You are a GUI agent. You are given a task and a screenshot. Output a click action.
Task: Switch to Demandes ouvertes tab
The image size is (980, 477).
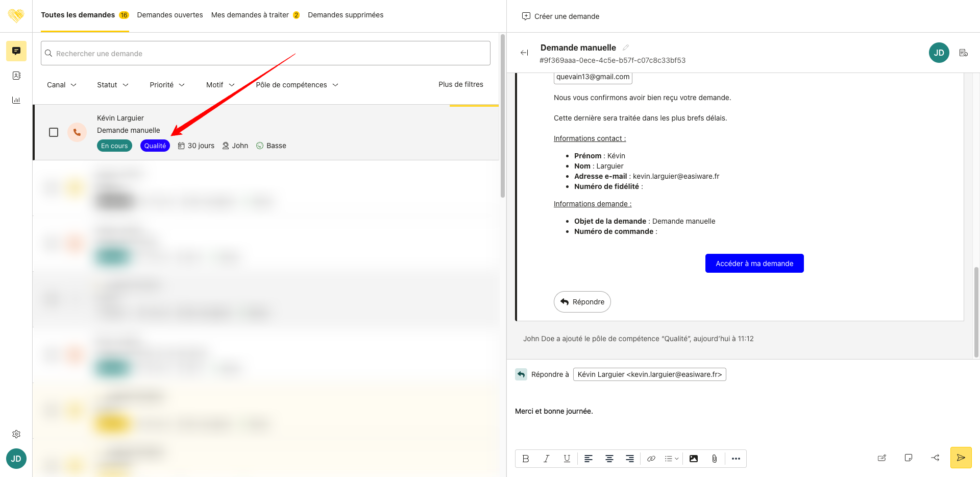coord(170,15)
